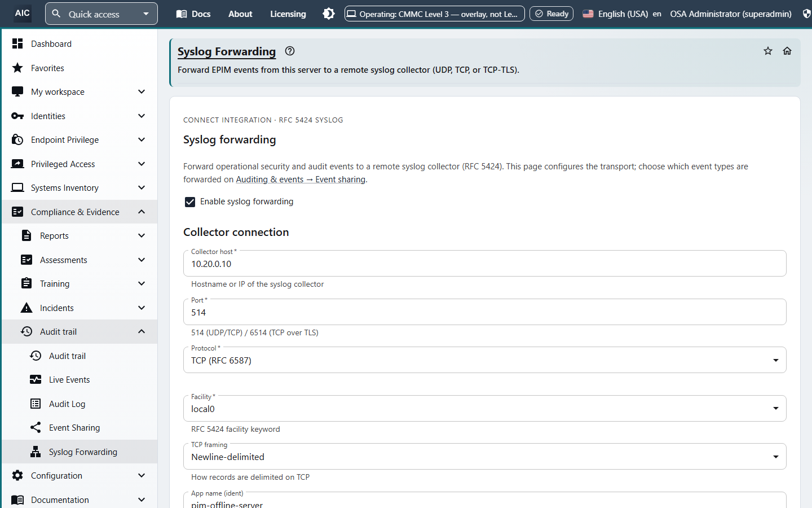
Task: Open Favorites in the sidebar
Action: point(80,68)
